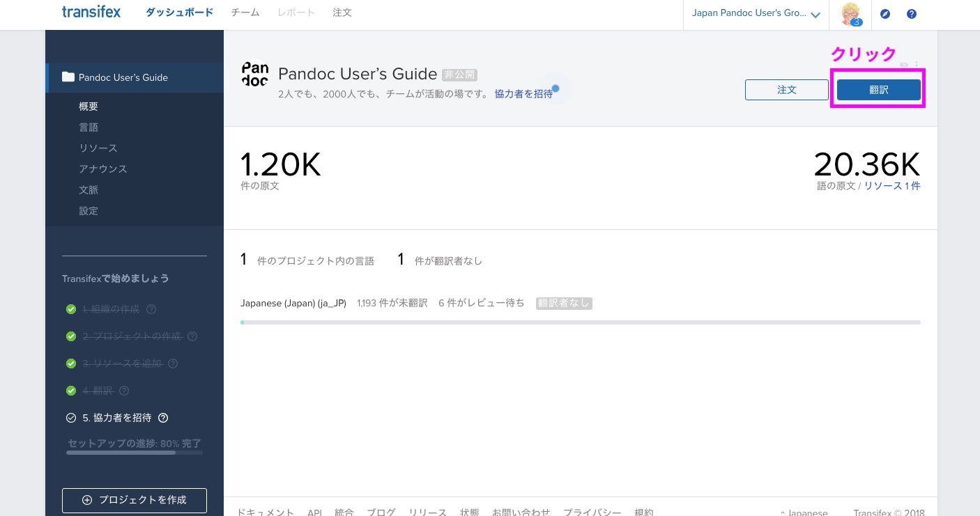Click the unchecked circle for 協力者を招待 step
Viewport: 980px width, 516px height.
tap(70, 418)
